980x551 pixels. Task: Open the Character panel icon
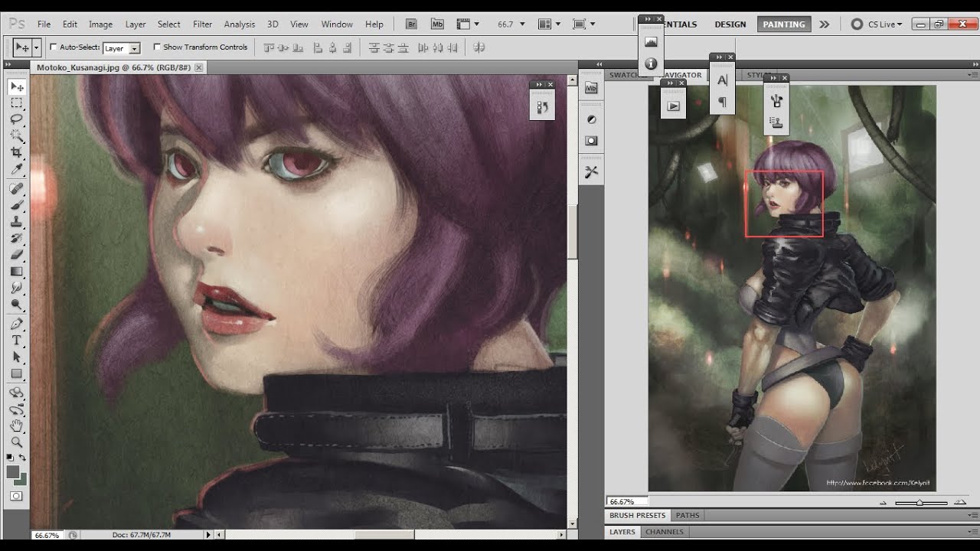[x=722, y=80]
